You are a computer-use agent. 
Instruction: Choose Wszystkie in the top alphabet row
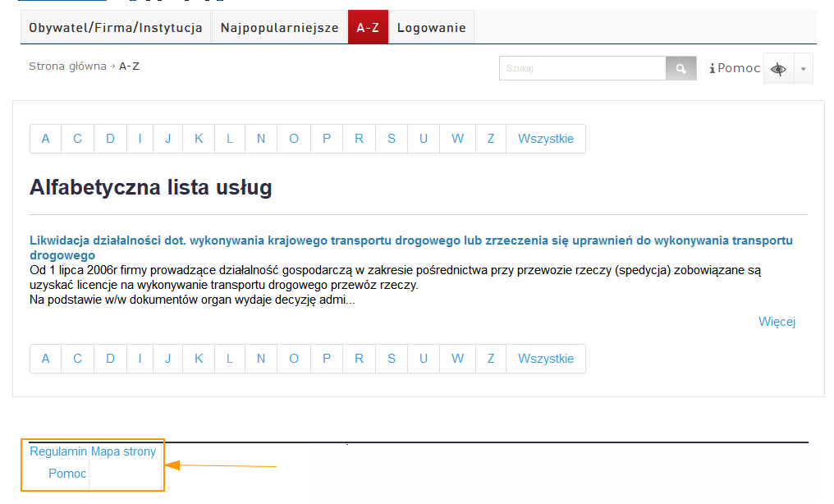tap(546, 139)
